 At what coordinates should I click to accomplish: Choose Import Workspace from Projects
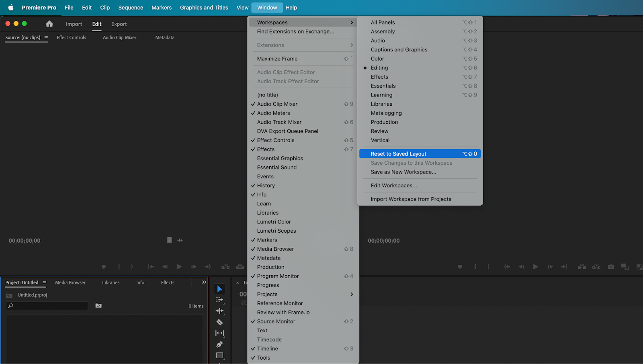[x=420, y=199]
